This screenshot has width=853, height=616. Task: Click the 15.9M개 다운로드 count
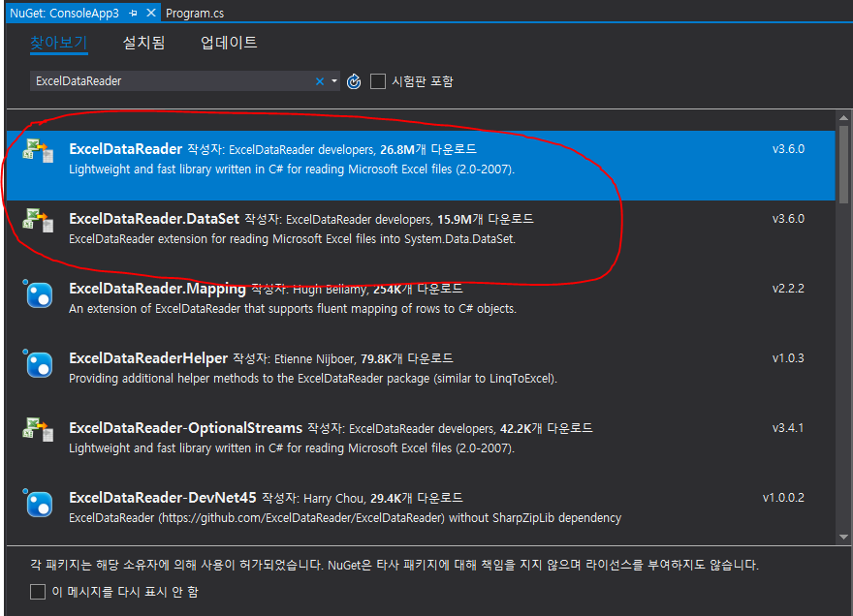pyautogui.click(x=486, y=219)
